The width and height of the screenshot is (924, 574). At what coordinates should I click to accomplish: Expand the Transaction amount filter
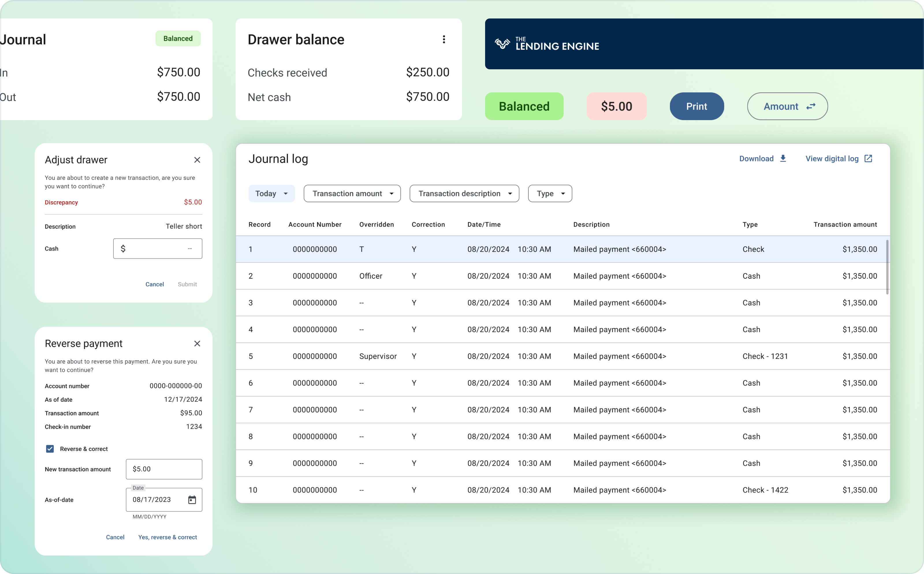click(351, 194)
